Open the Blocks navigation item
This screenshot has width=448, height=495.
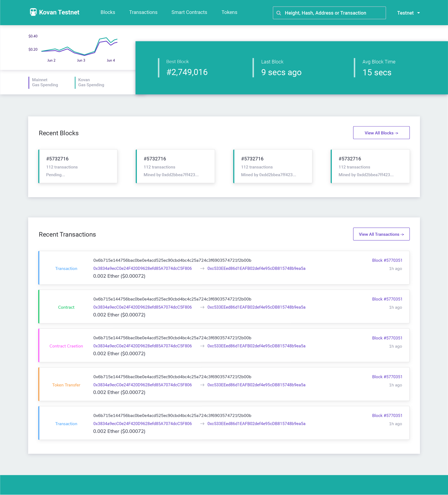coord(108,12)
